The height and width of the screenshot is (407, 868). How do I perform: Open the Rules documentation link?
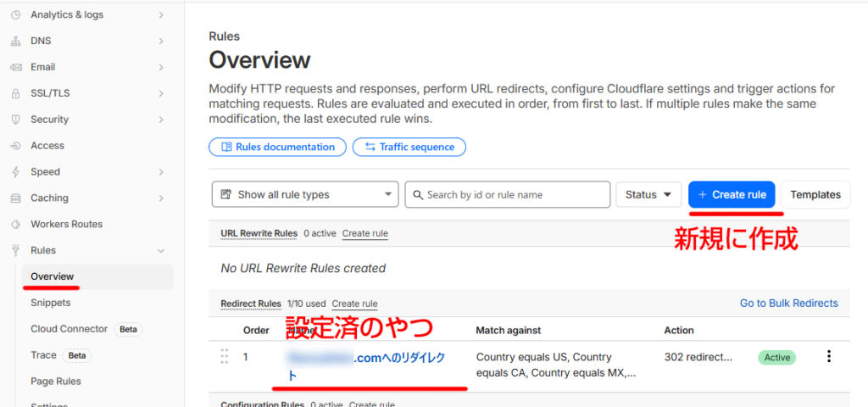277,147
